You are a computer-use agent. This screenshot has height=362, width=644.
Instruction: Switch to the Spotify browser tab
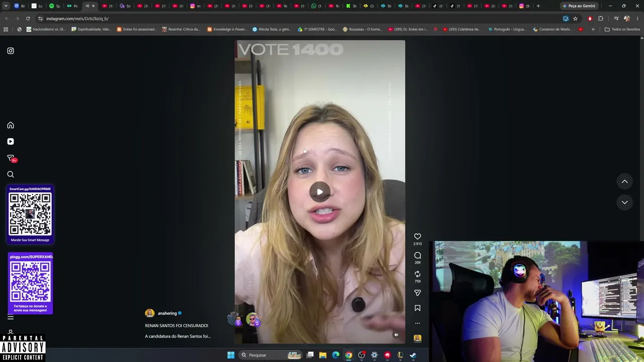click(54, 6)
